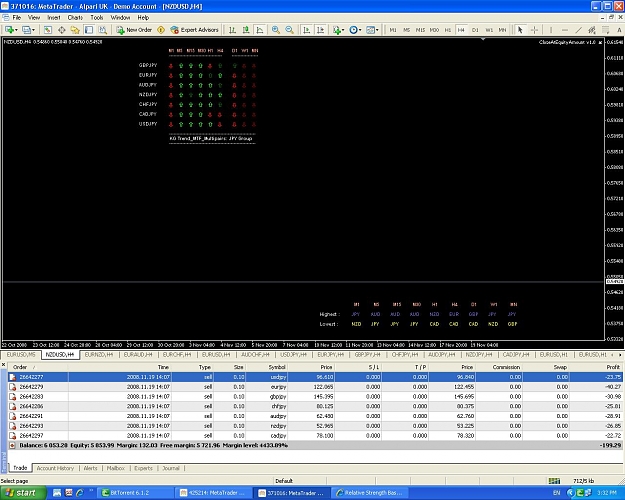
Task: Open the Charts menu
Action: pyautogui.click(x=75, y=18)
